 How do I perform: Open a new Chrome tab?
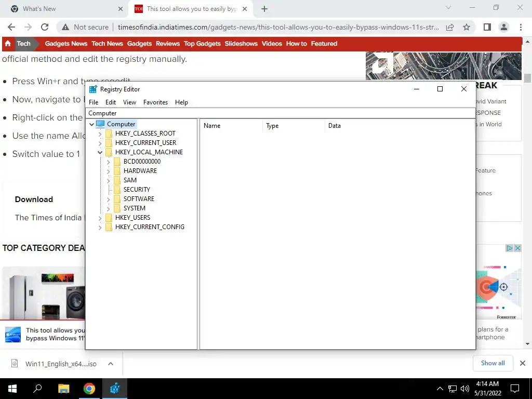point(264,9)
